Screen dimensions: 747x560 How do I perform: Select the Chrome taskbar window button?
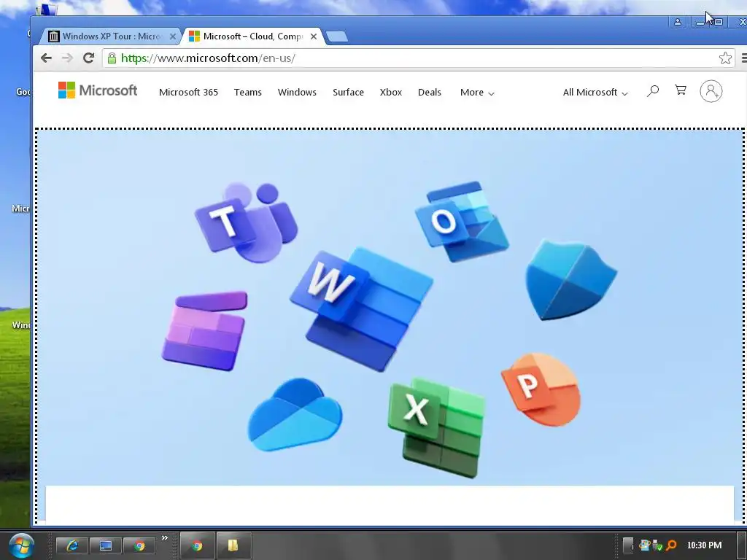[197, 545]
